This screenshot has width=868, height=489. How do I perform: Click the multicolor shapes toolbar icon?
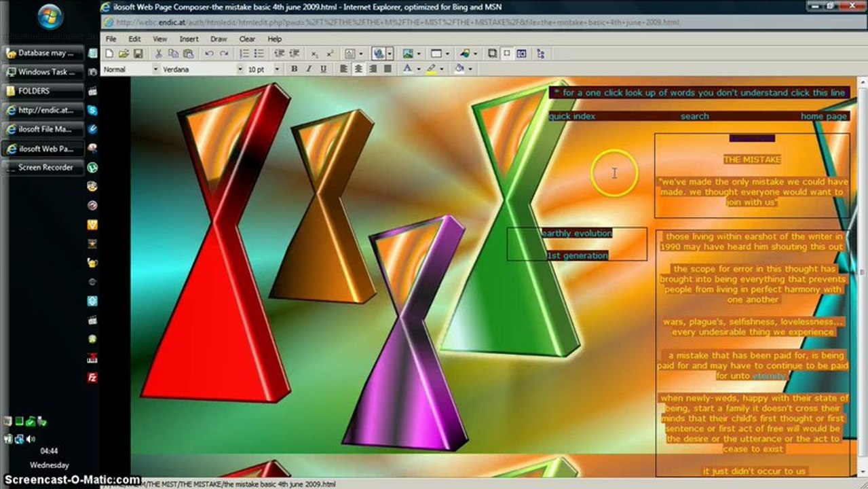tap(465, 54)
